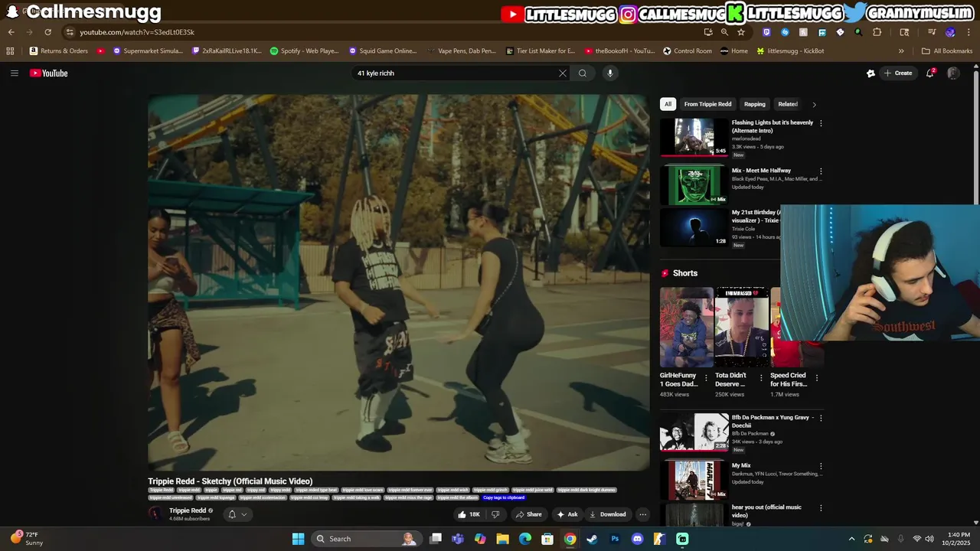Click the Shazam extension icon in toolbar

(785, 32)
